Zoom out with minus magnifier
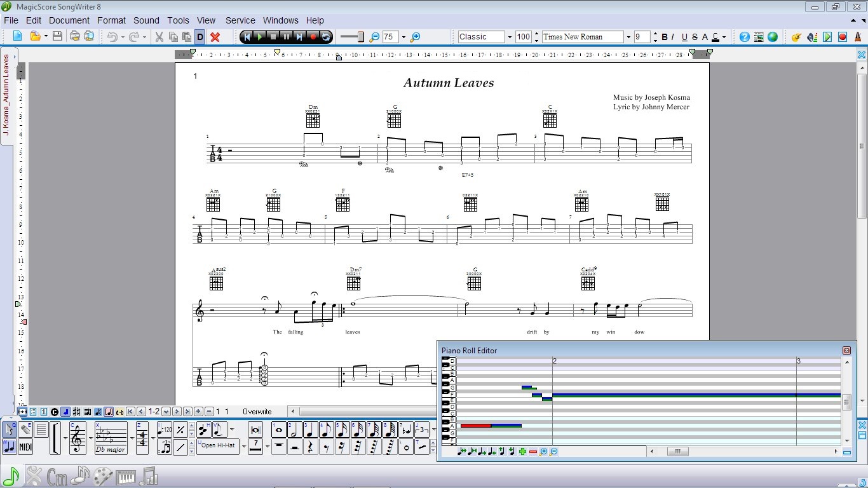The height and width of the screenshot is (488, 868). click(374, 37)
